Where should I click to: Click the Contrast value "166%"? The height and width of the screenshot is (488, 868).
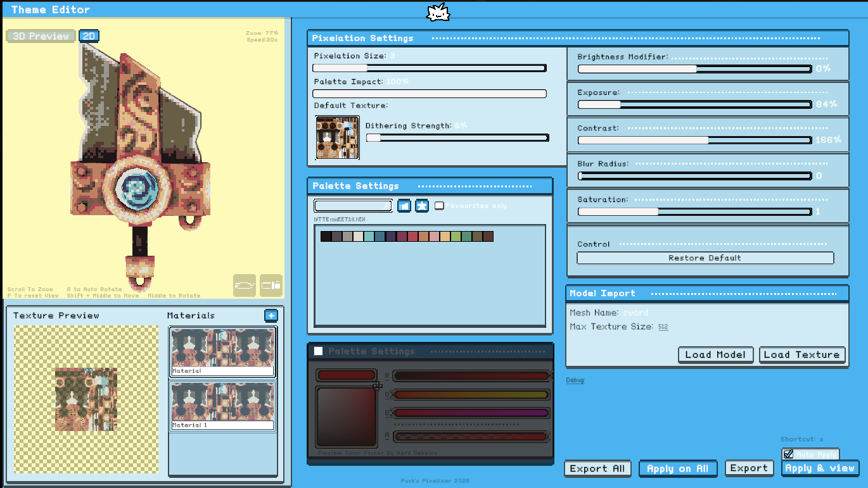click(x=828, y=140)
